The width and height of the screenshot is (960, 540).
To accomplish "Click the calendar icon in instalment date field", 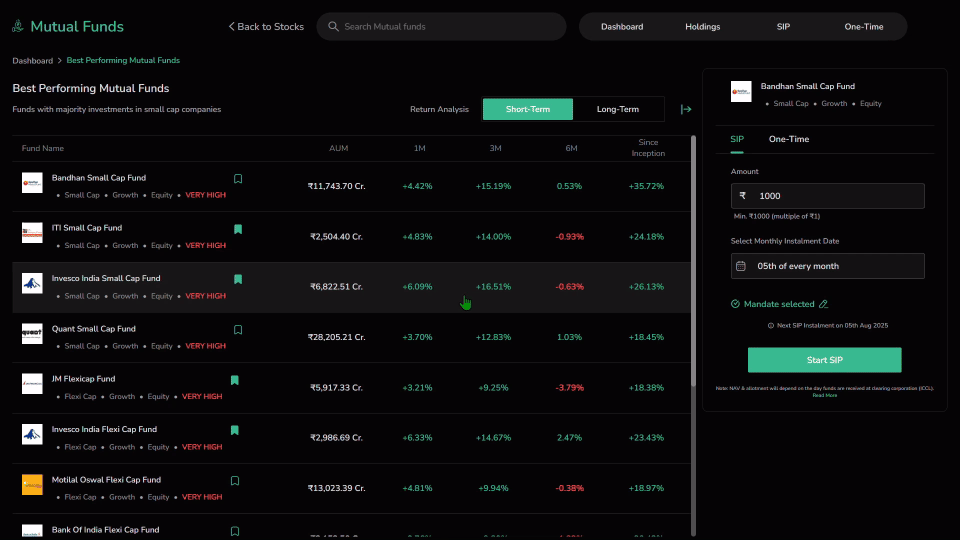I will (x=741, y=266).
